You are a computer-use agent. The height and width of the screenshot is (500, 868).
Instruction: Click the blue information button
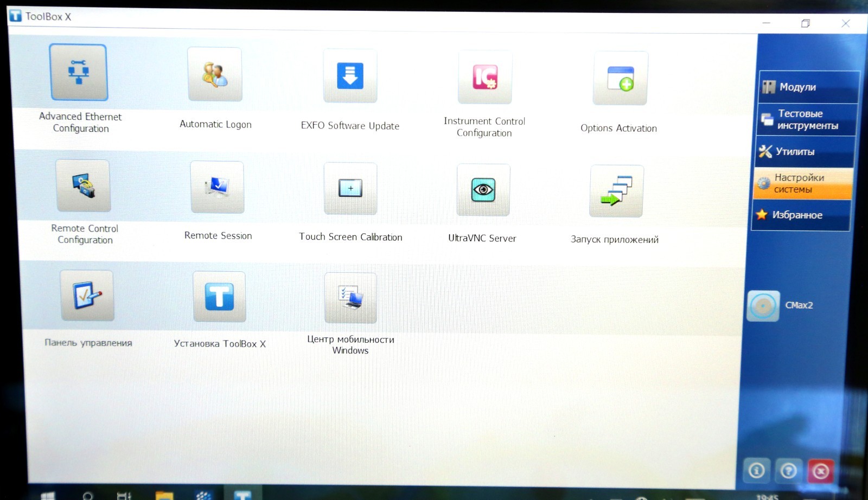(x=757, y=470)
